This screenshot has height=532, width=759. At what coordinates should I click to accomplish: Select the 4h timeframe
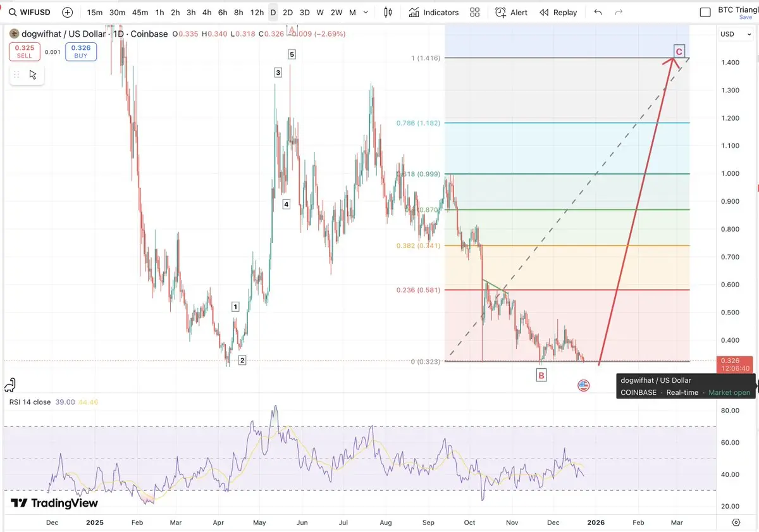tap(207, 12)
